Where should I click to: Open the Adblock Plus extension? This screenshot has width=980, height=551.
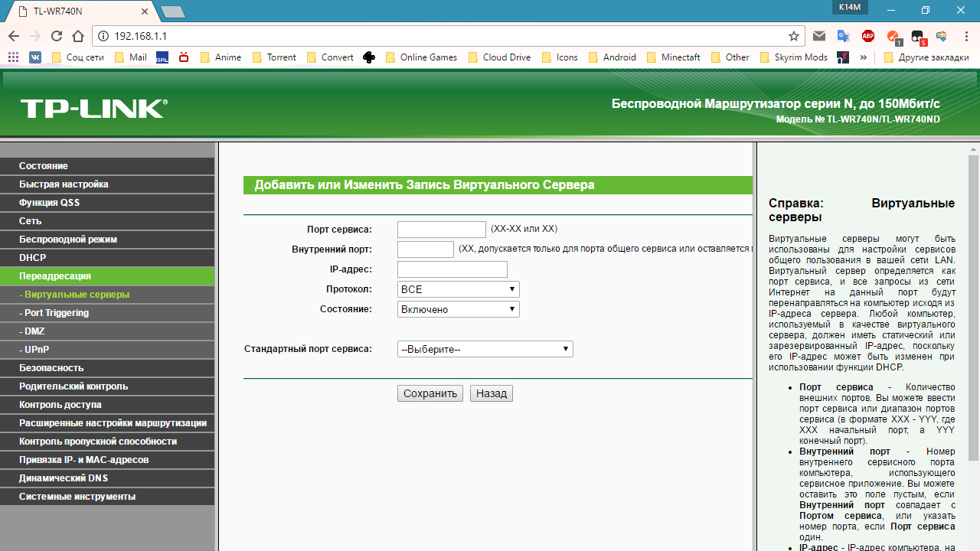tap(868, 36)
